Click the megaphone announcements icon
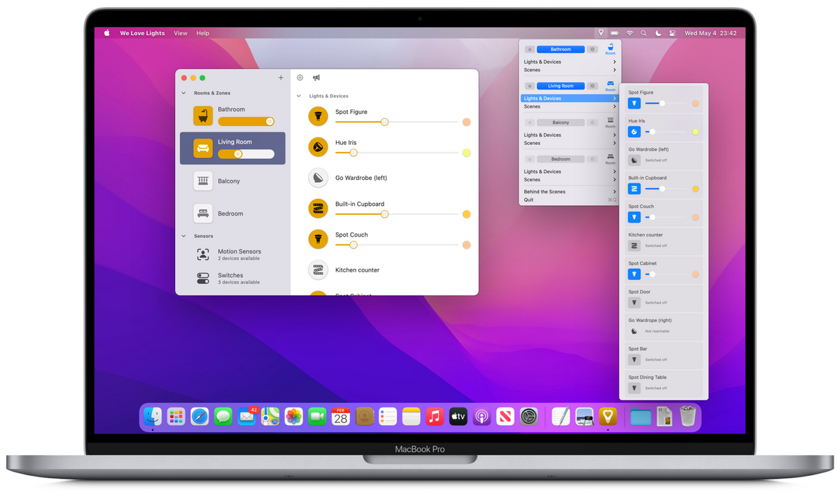This screenshot has height=504, width=840. coord(316,78)
